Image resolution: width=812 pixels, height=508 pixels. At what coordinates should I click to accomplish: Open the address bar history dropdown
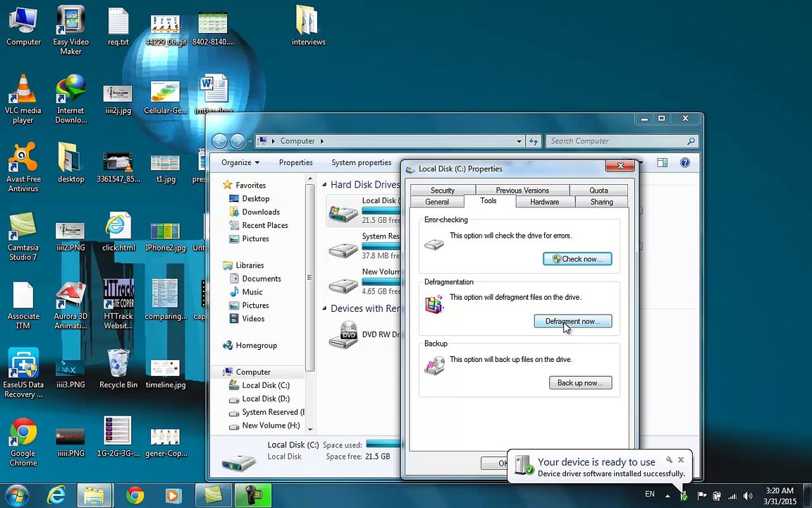(x=519, y=141)
